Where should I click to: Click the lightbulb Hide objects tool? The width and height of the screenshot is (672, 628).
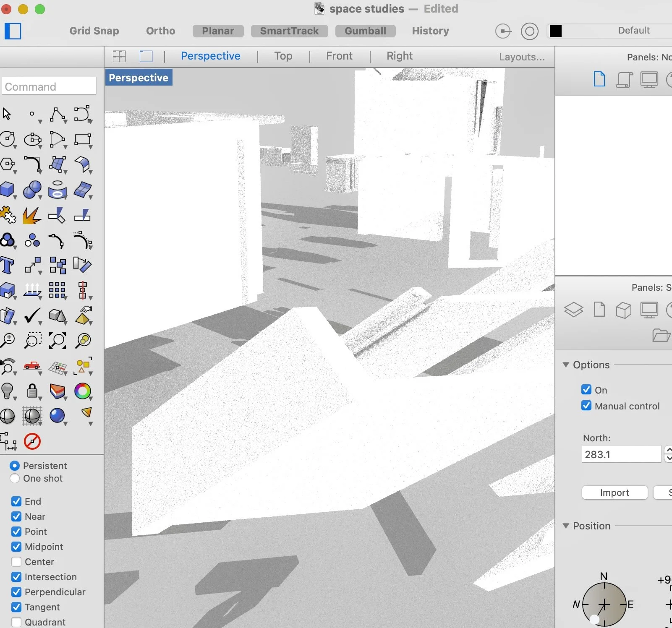click(7, 391)
